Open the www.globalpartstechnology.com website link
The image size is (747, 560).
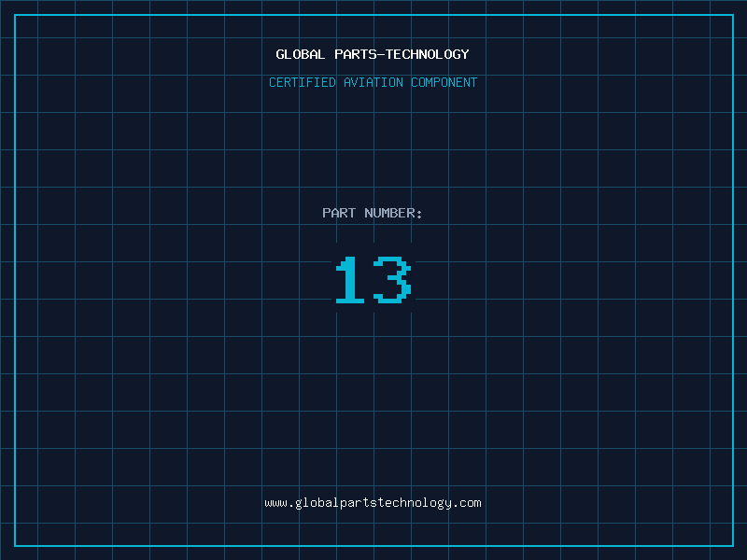373,503
